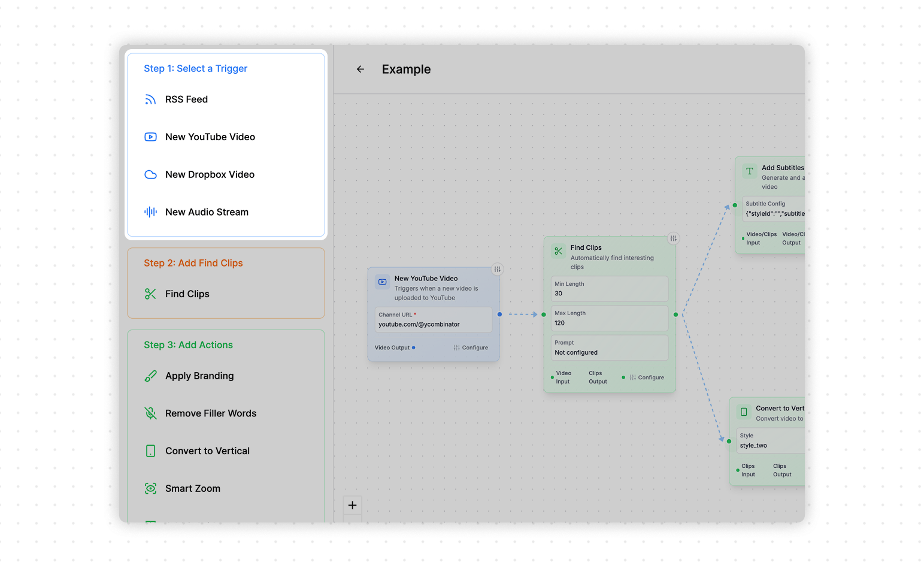Select the Smart Zoom icon in Step 3
The image size is (924, 568).
[150, 488]
